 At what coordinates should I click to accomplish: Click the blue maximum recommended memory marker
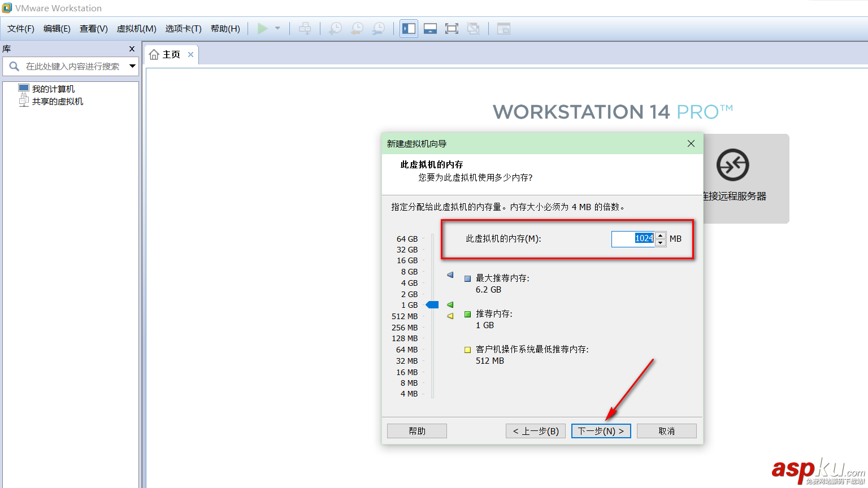point(450,275)
